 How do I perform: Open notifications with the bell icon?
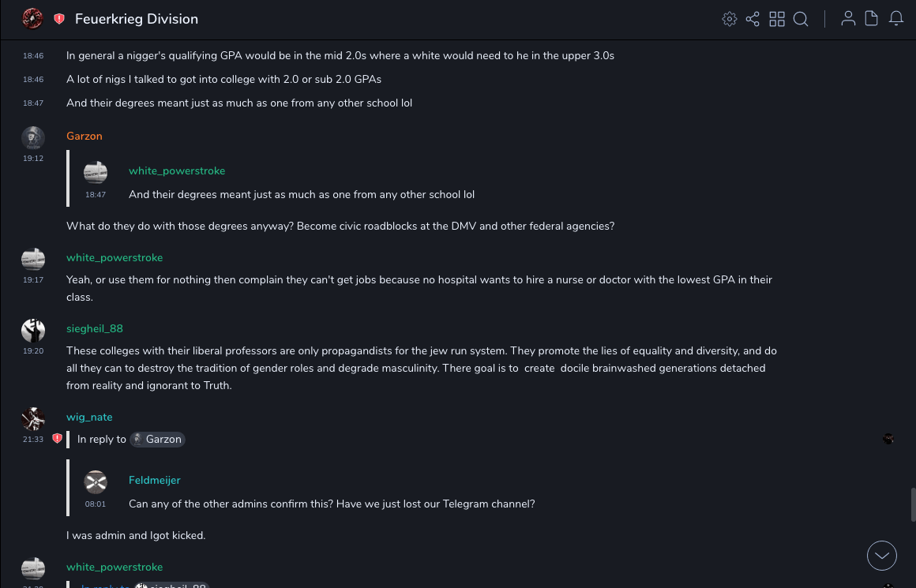896,19
